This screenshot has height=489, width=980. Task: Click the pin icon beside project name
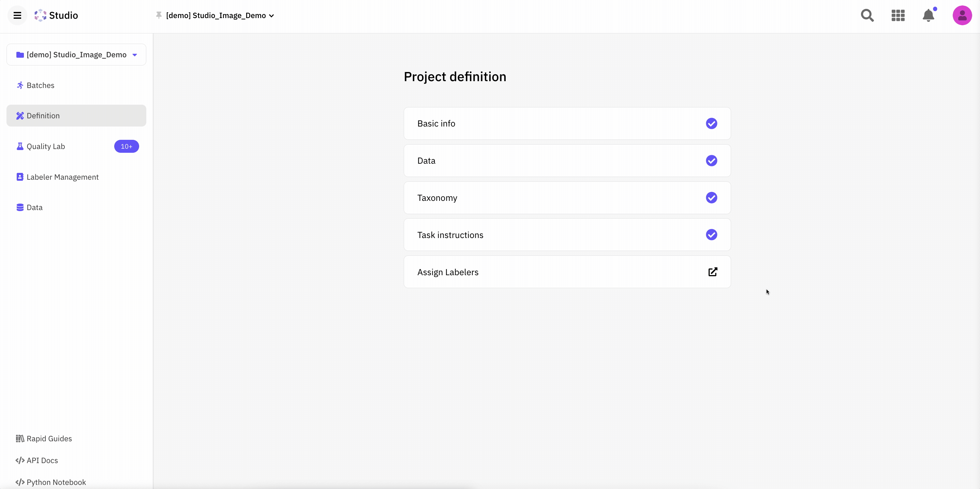tap(159, 15)
